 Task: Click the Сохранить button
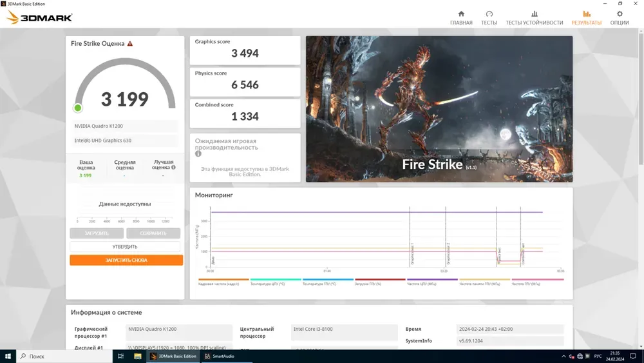[x=153, y=233]
